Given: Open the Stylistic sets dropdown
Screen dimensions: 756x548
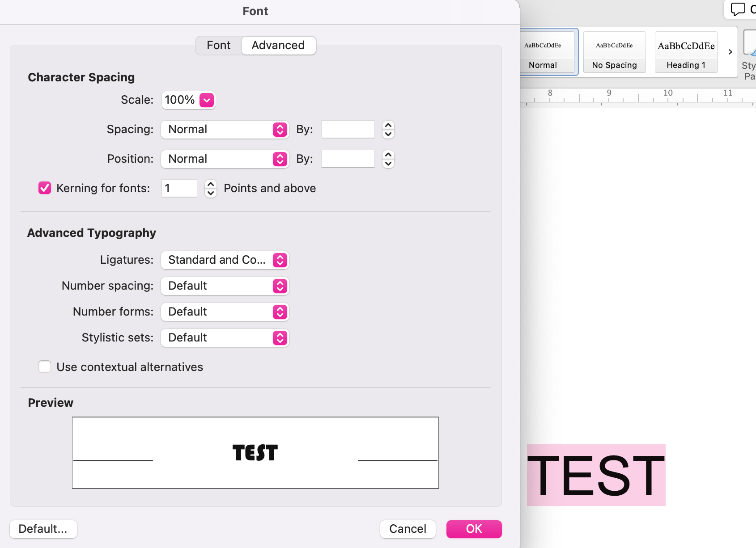Looking at the screenshot, I should [280, 338].
